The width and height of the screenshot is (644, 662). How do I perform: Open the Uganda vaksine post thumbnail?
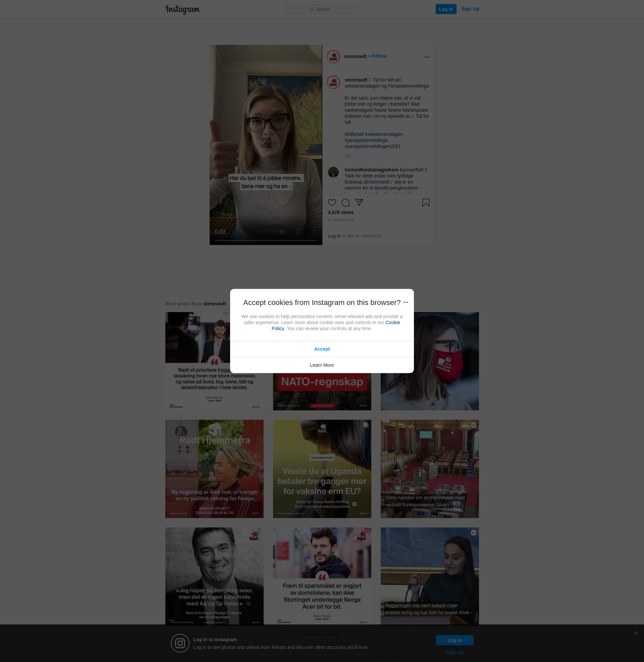pyautogui.click(x=322, y=469)
